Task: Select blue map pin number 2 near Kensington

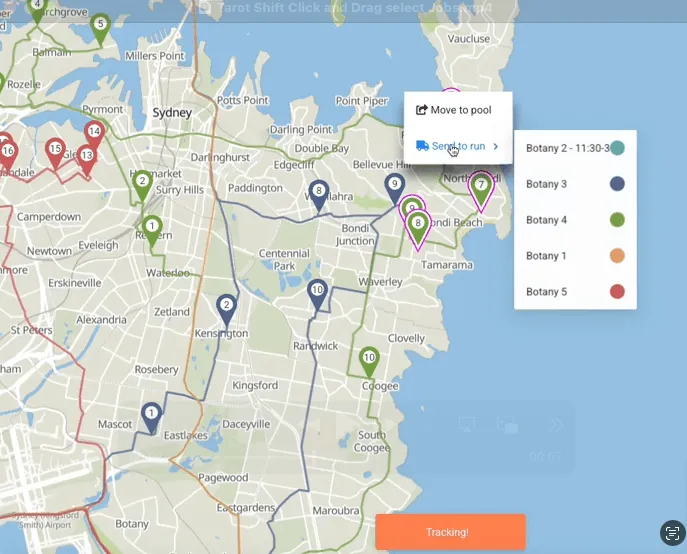Action: tap(226, 310)
